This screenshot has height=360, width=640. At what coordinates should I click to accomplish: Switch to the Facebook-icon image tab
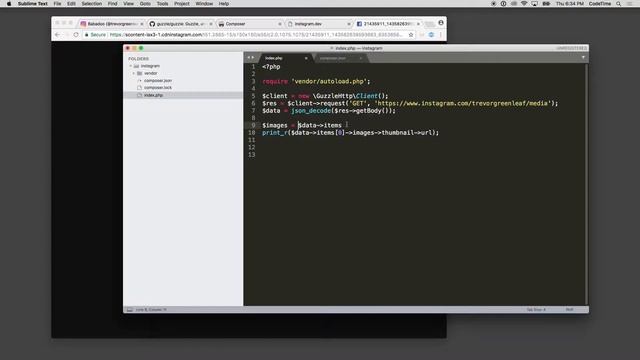point(388,24)
